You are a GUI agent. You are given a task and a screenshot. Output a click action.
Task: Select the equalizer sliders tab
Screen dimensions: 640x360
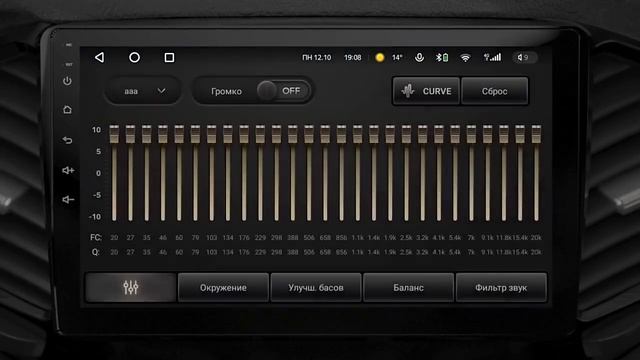(x=131, y=288)
